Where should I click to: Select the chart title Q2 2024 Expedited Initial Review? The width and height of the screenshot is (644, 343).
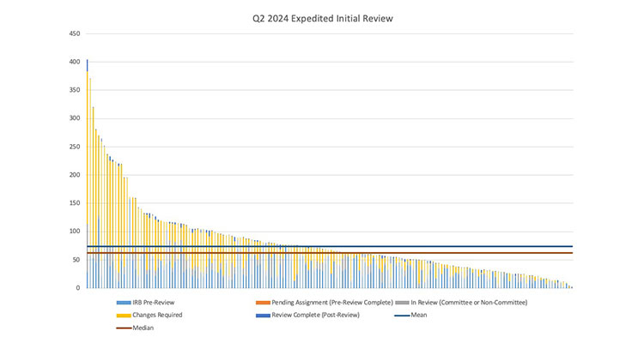pos(322,17)
